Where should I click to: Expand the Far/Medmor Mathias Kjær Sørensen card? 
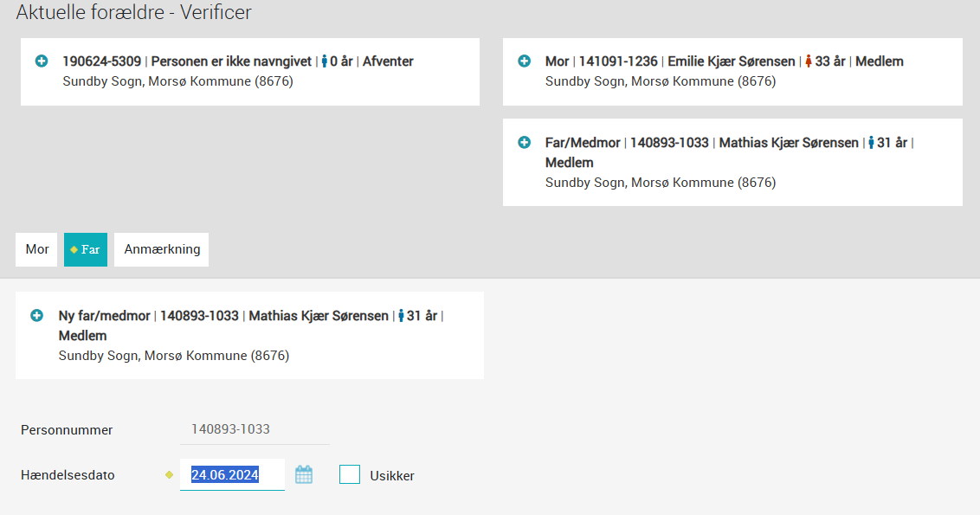[524, 143]
